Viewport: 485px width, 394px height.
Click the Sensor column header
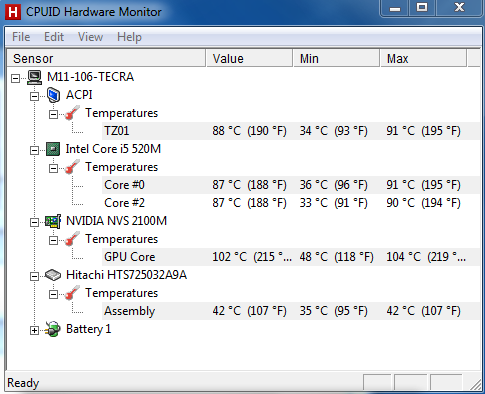pyautogui.click(x=106, y=59)
